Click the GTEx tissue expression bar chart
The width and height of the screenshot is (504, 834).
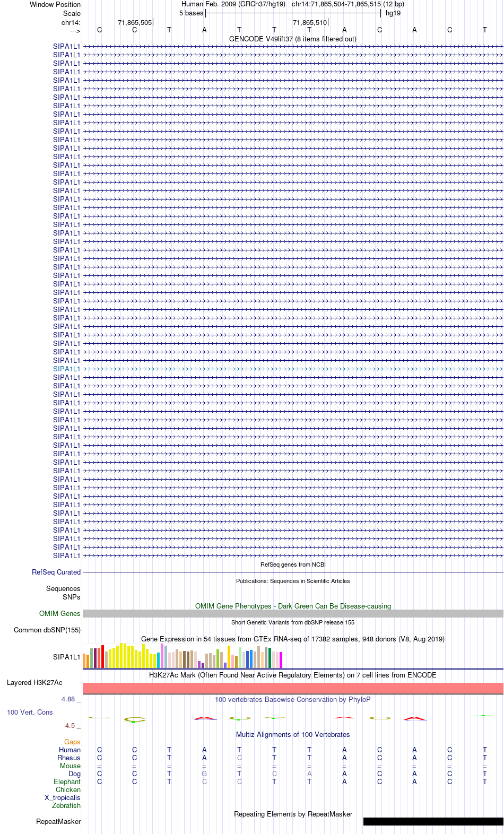point(183,655)
